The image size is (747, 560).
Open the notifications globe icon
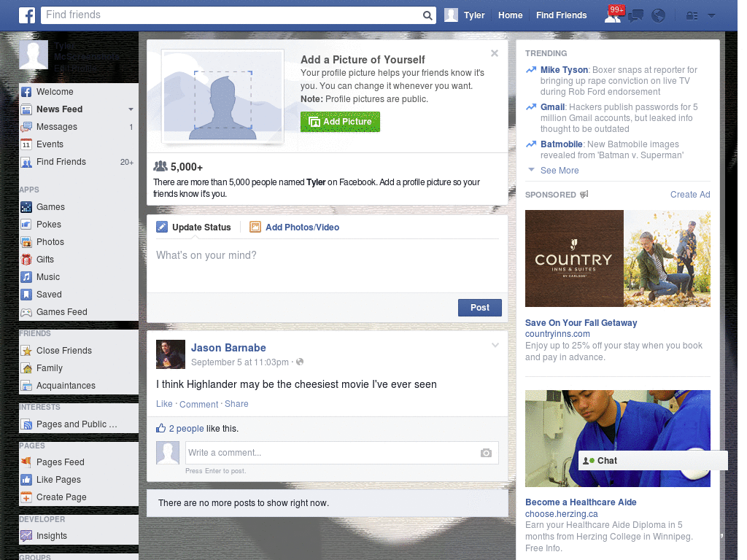tap(659, 16)
